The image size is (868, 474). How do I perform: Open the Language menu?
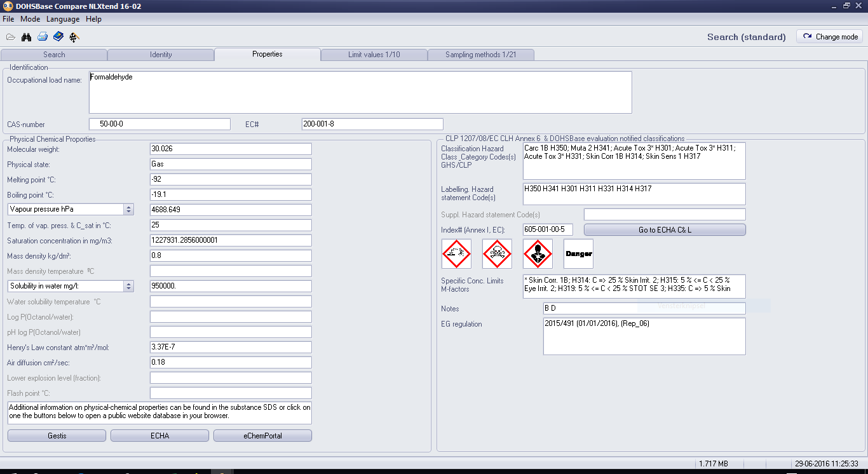point(63,19)
